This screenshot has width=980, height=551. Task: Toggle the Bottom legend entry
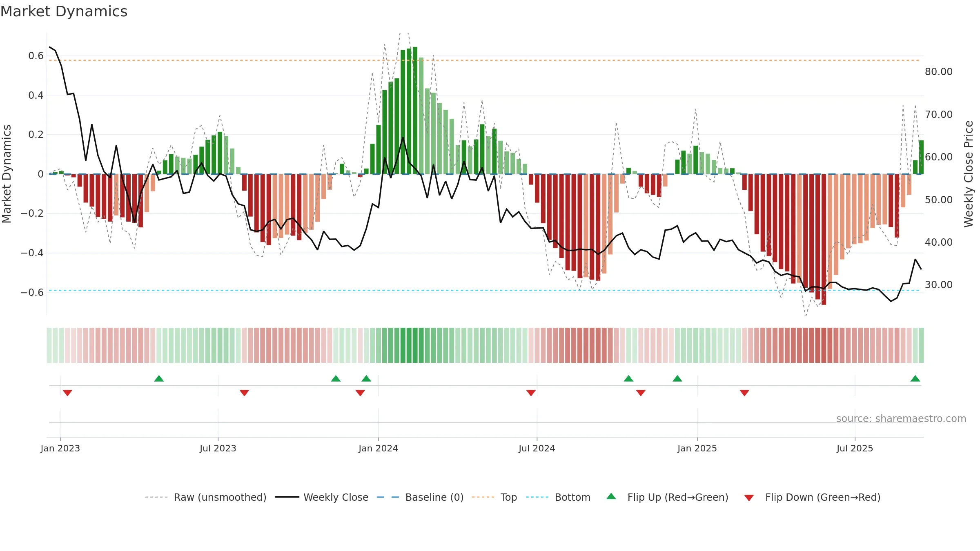[558, 497]
